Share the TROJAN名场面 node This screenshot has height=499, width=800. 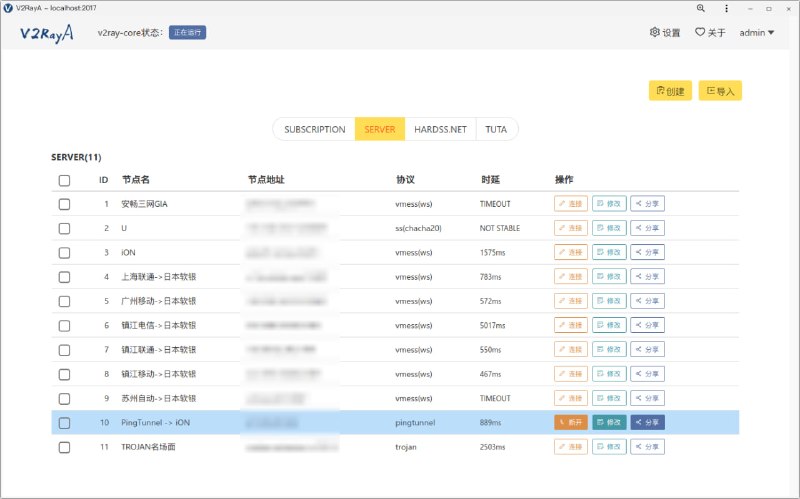tap(647, 446)
